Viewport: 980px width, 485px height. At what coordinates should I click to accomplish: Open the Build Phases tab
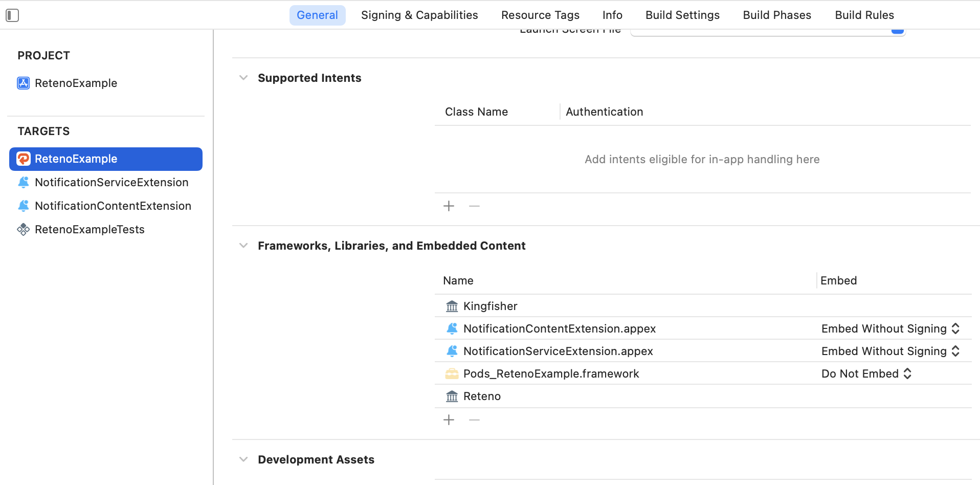click(777, 15)
